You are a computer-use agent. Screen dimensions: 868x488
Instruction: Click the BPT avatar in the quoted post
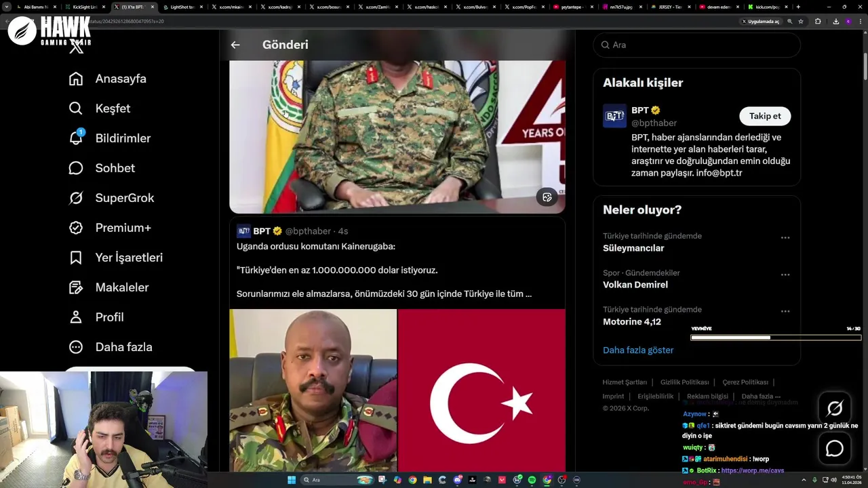pyautogui.click(x=243, y=231)
